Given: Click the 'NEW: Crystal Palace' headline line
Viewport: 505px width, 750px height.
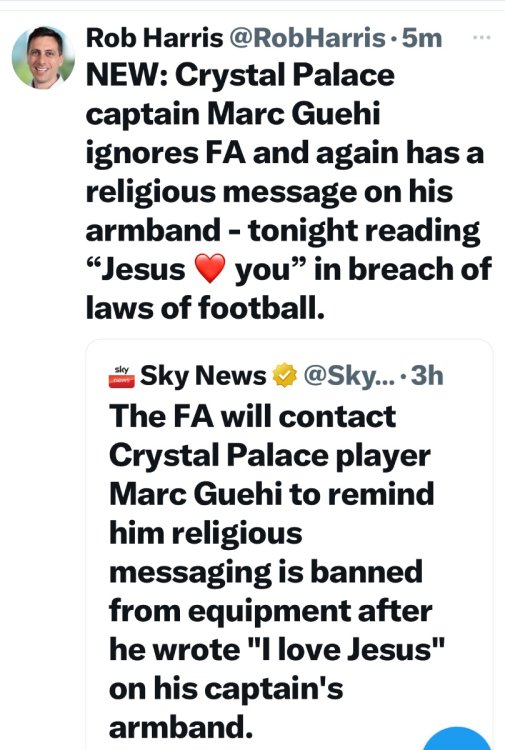Looking at the screenshot, I should click(240, 76).
